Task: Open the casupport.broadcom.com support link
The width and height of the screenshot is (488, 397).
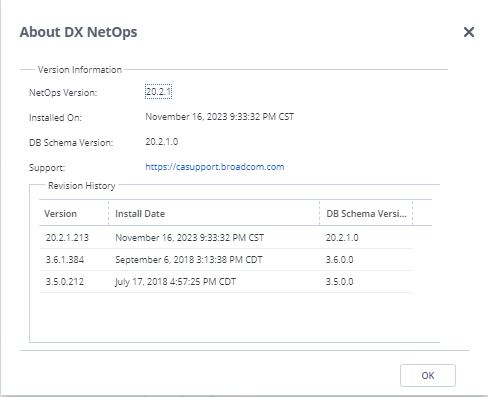Action: pyautogui.click(x=215, y=167)
